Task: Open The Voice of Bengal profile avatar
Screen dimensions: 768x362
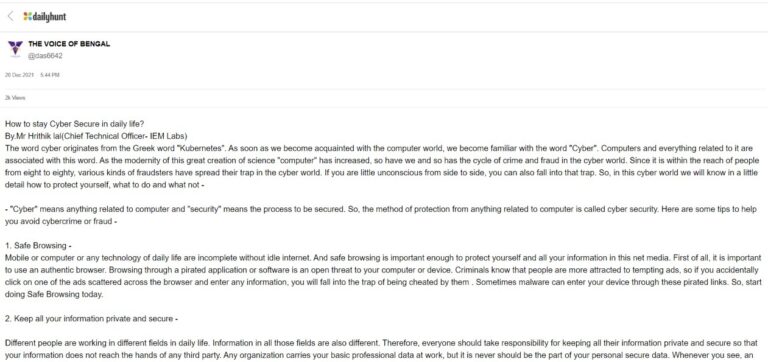Action: (15, 49)
